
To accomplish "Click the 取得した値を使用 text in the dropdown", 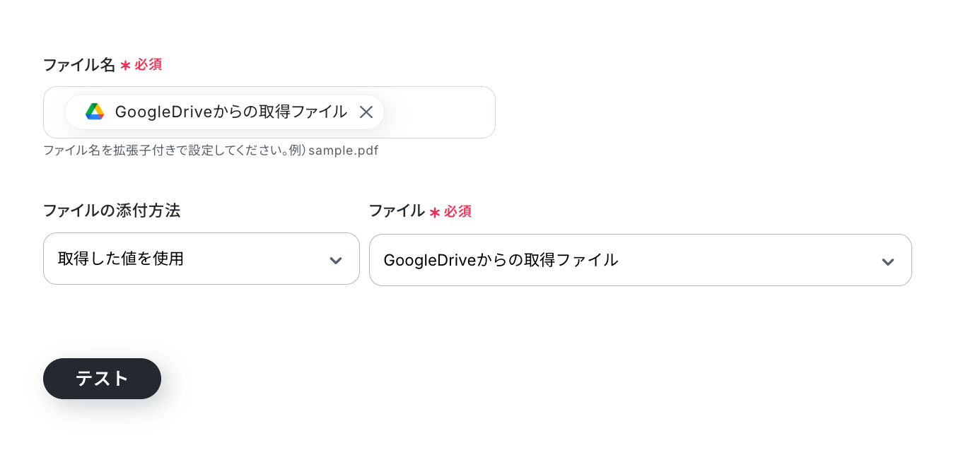I will 121,259.
